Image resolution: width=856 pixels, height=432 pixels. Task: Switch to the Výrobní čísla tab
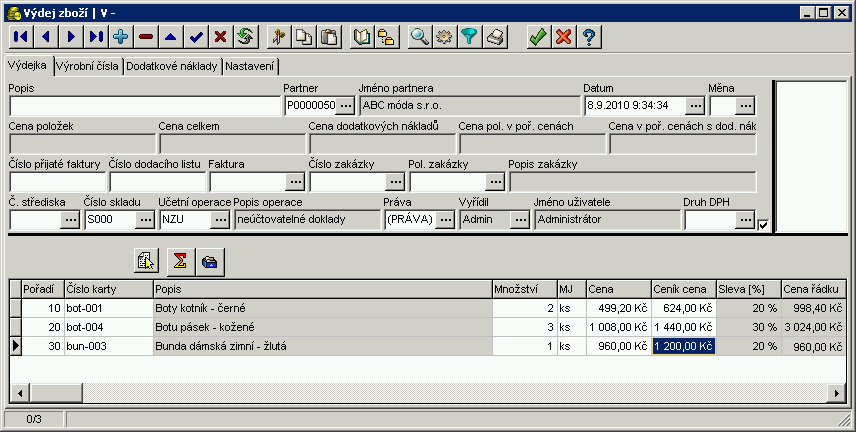pyautogui.click(x=88, y=66)
